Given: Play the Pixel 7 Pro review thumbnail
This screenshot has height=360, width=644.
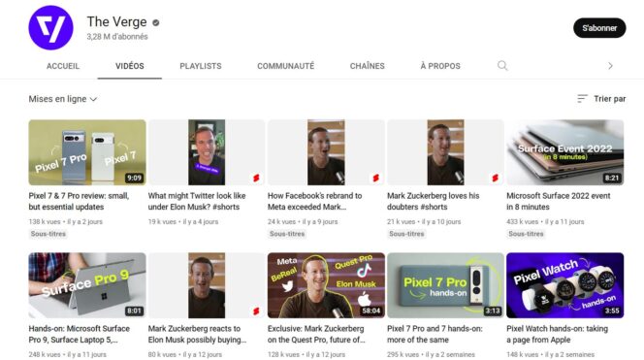Looking at the screenshot, I should [87, 152].
